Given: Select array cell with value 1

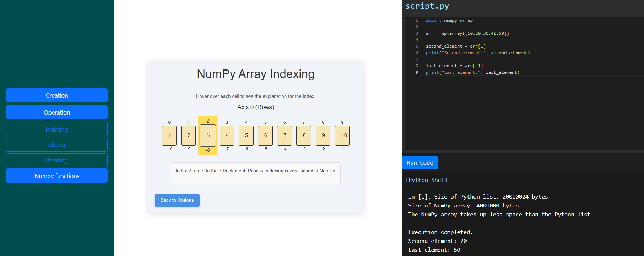Looking at the screenshot, I should coord(169,135).
